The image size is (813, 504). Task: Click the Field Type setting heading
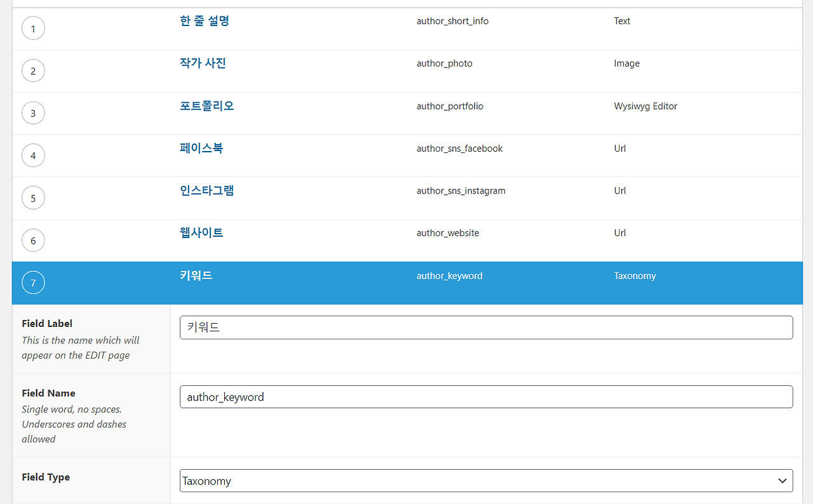point(46,477)
